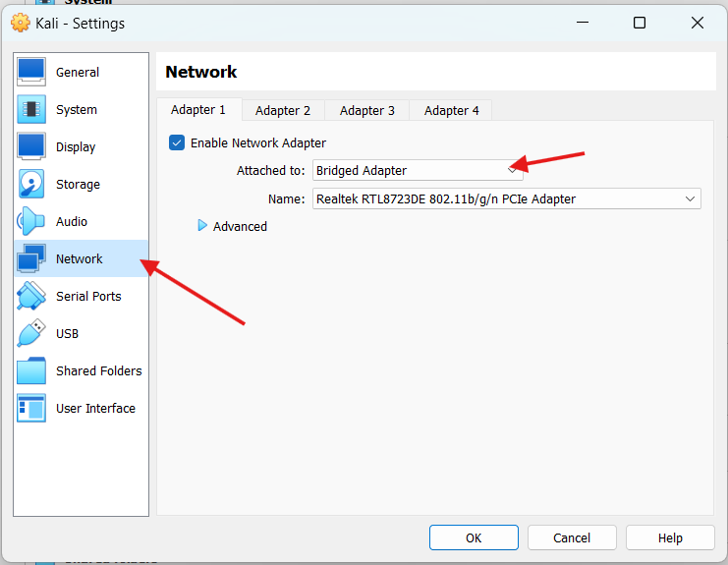Select the USB plug icon
728x565 pixels.
[x=31, y=333]
